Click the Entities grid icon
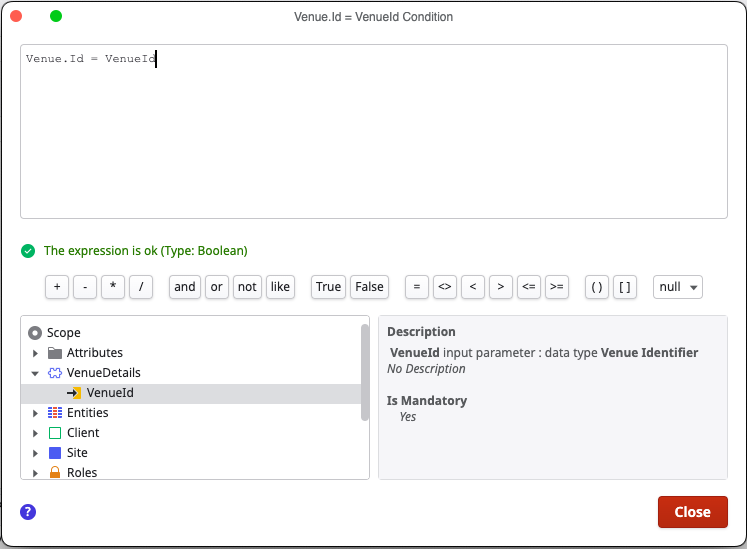The height and width of the screenshot is (549, 747). click(x=55, y=413)
